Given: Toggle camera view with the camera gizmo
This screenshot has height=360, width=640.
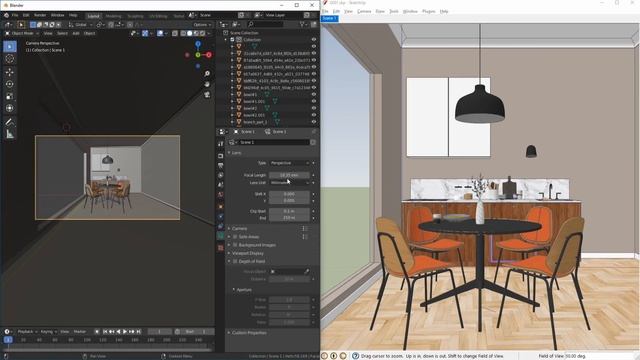Looking at the screenshot, I should [x=207, y=95].
